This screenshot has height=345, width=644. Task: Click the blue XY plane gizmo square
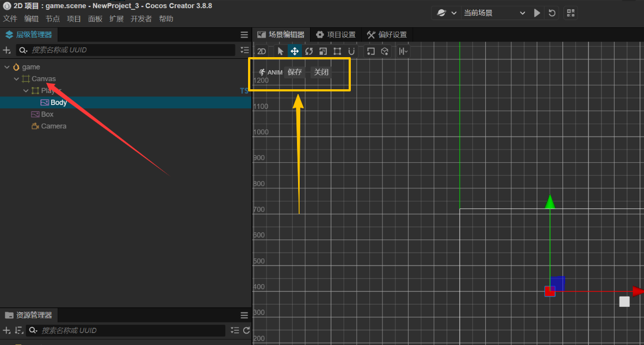558,283
